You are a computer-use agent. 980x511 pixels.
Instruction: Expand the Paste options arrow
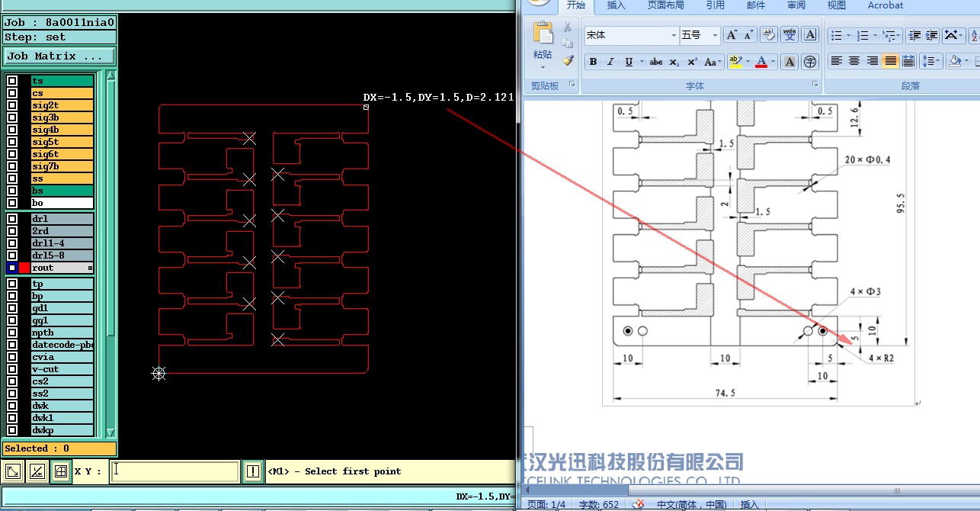coord(543,66)
